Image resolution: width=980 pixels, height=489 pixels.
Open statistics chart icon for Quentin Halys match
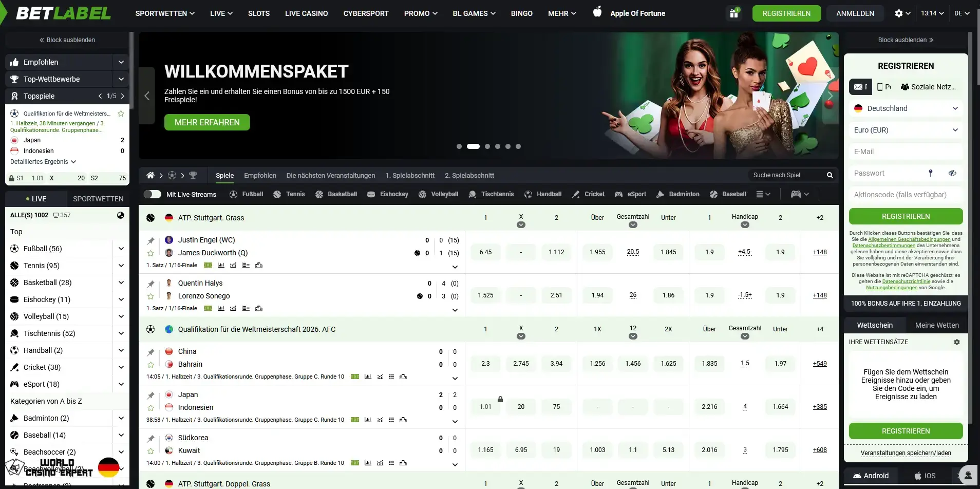point(221,308)
